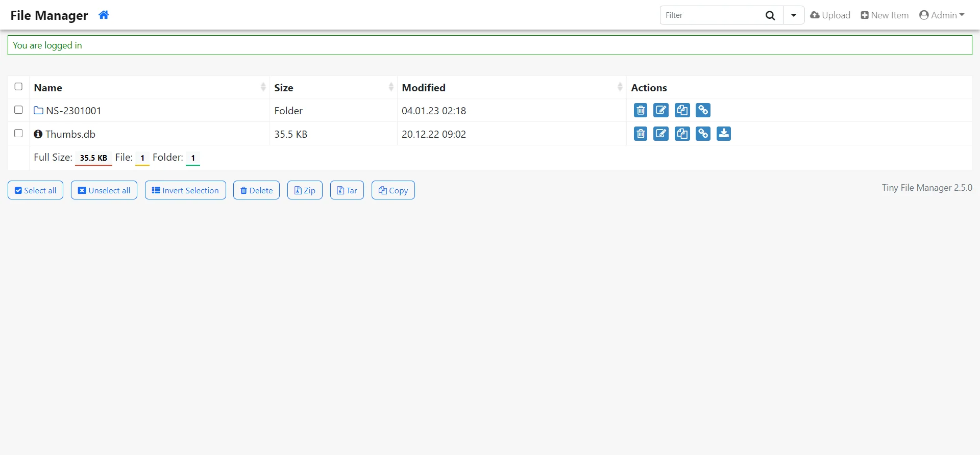Rename the NS-2301001 folder using edit icon

(661, 110)
